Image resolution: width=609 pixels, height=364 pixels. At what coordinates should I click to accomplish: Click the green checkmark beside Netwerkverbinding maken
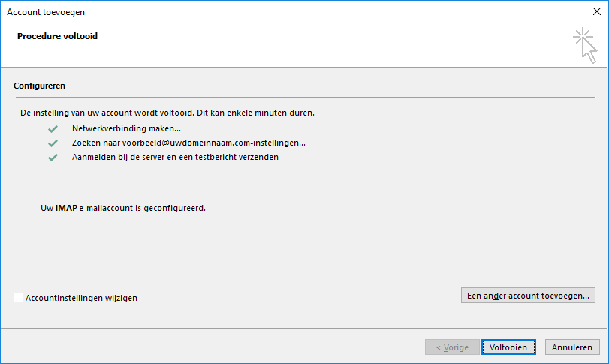point(53,129)
